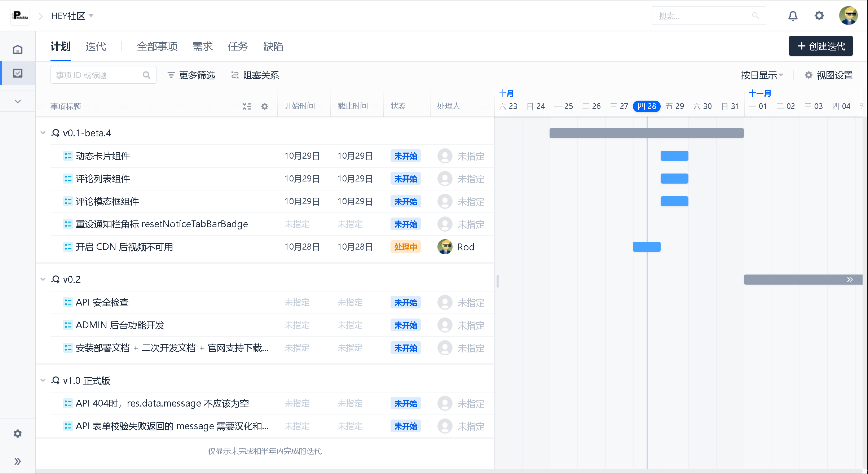Select the checklist tasks sidebar icon
868x474 pixels.
(x=17, y=73)
